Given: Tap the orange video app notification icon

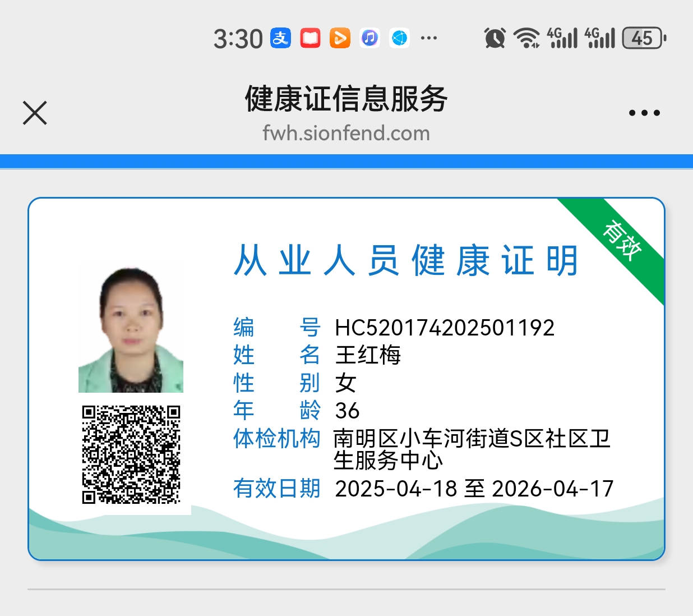Looking at the screenshot, I should (340, 38).
